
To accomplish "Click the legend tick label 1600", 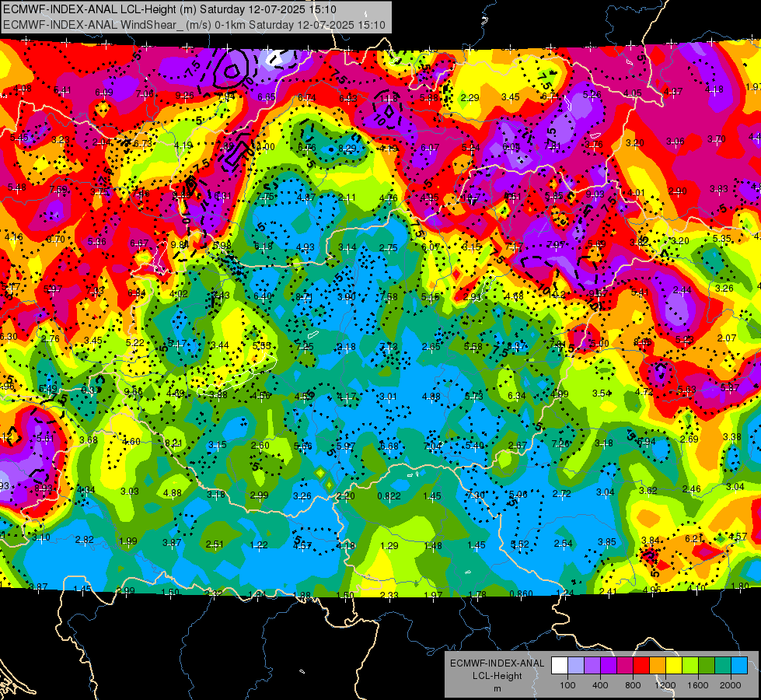I will (x=698, y=685).
